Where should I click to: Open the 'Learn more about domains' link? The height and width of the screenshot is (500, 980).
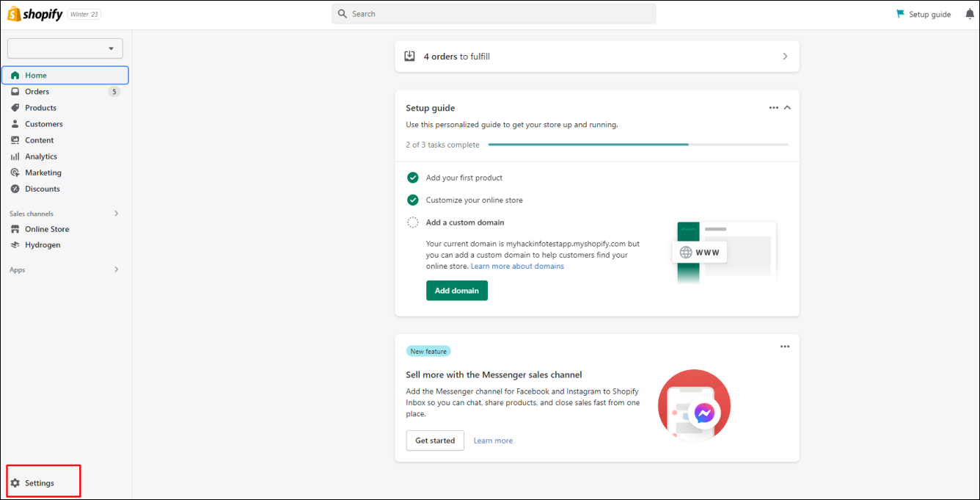pyautogui.click(x=517, y=267)
